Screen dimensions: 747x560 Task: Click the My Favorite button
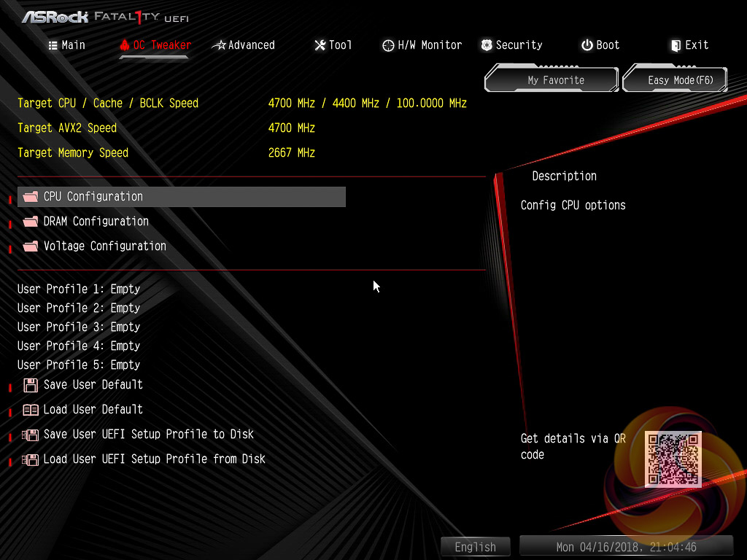coord(551,79)
